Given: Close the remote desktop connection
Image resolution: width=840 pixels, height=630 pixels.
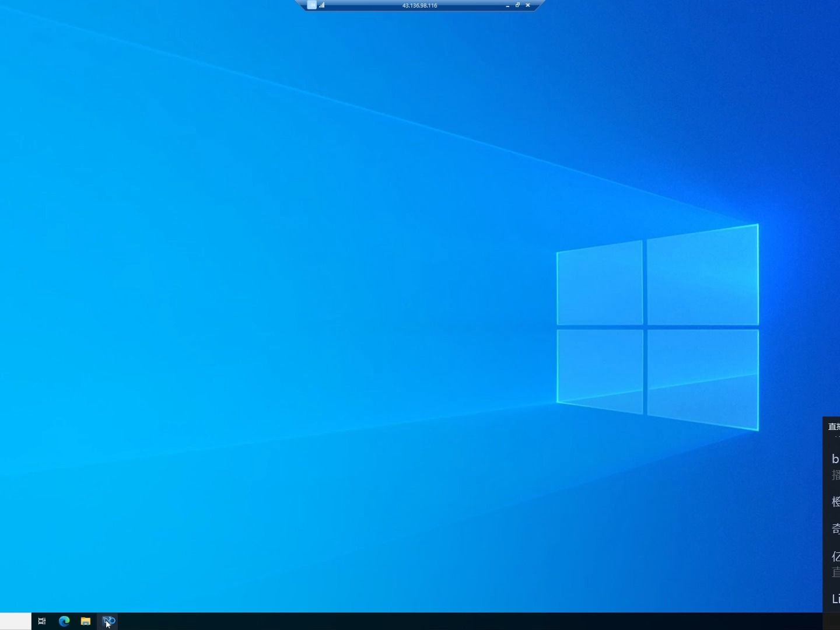Looking at the screenshot, I should point(528,5).
